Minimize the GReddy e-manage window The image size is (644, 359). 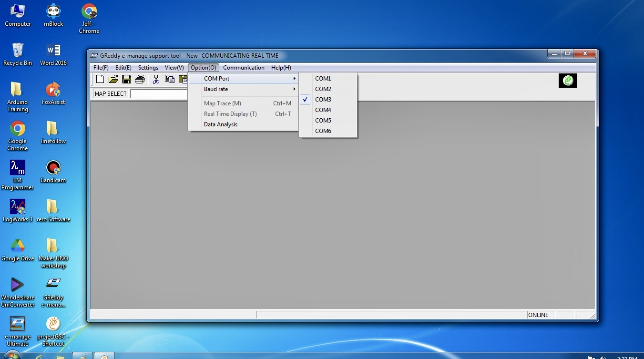pos(554,54)
